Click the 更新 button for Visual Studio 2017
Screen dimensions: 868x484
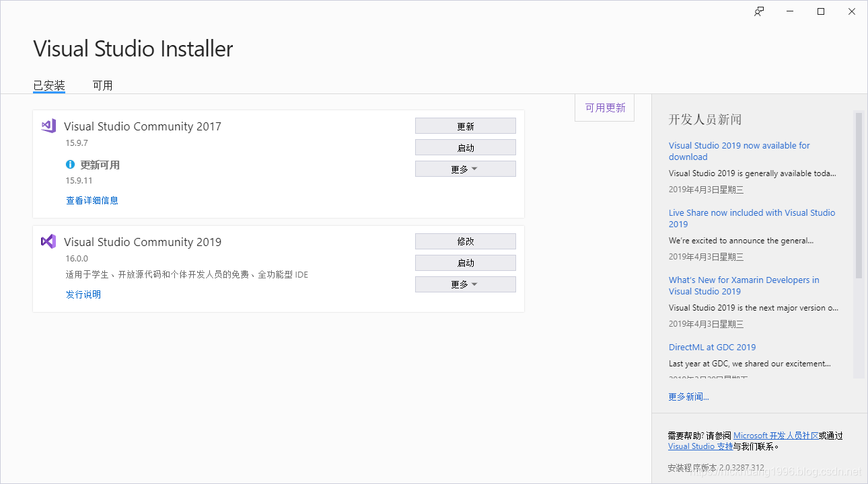click(466, 126)
